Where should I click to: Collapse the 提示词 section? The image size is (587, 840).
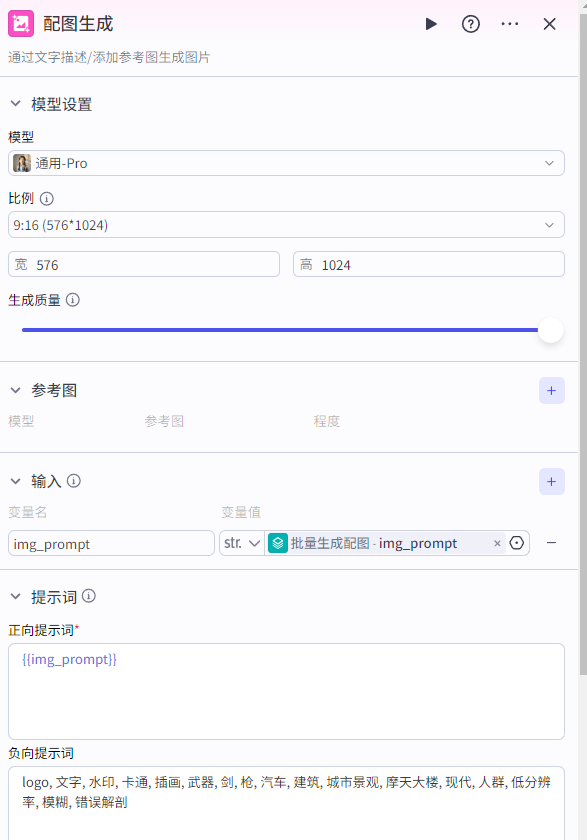point(16,596)
